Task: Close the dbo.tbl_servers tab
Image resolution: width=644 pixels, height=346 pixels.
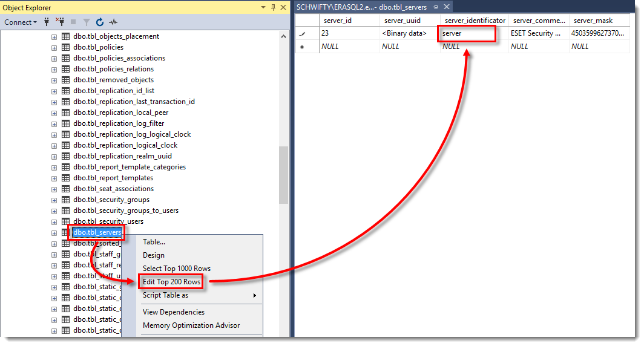Action: click(x=447, y=7)
